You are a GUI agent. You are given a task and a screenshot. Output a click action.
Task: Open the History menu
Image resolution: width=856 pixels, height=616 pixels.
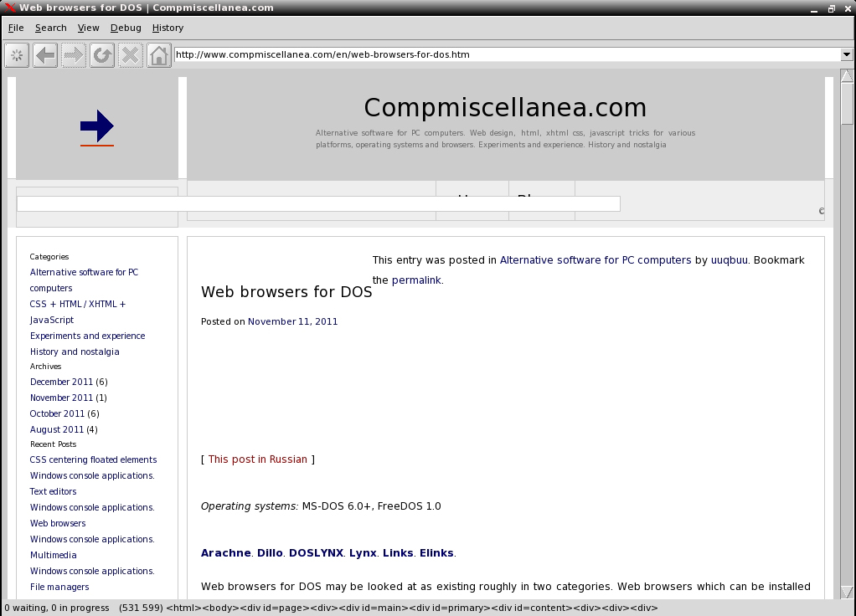coord(168,28)
